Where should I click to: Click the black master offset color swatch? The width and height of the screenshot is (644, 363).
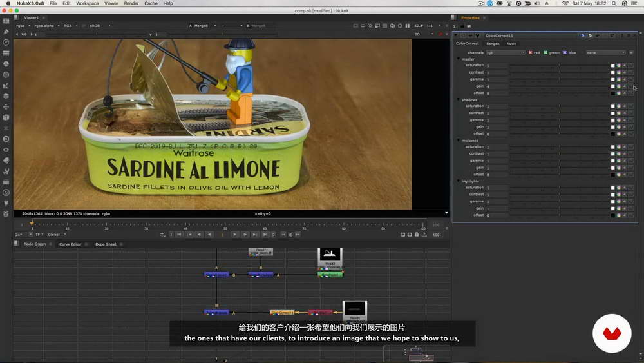(613, 93)
